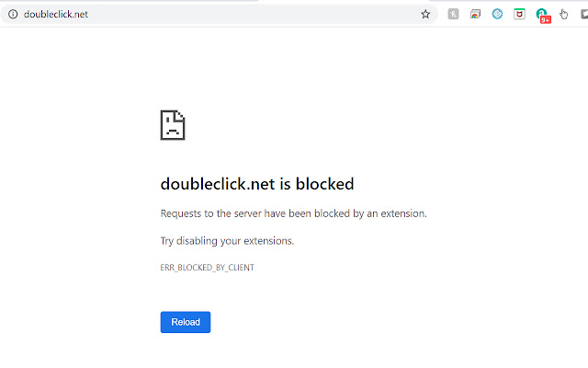Click the blue circular extension icon
This screenshot has width=588, height=368.
point(498,14)
